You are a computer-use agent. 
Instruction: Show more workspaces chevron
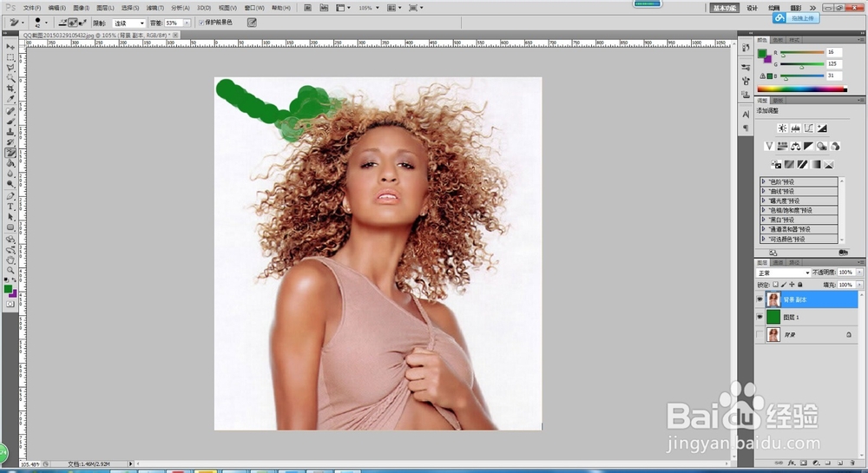point(812,8)
